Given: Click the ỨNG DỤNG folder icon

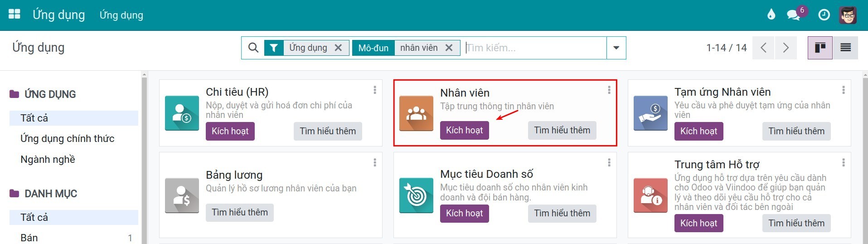Looking at the screenshot, I should (15, 94).
